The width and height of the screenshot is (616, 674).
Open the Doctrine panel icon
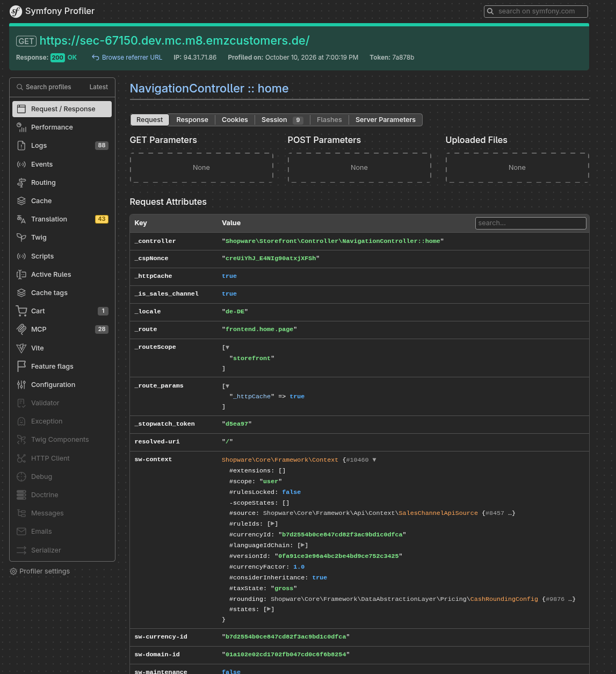pos(21,495)
